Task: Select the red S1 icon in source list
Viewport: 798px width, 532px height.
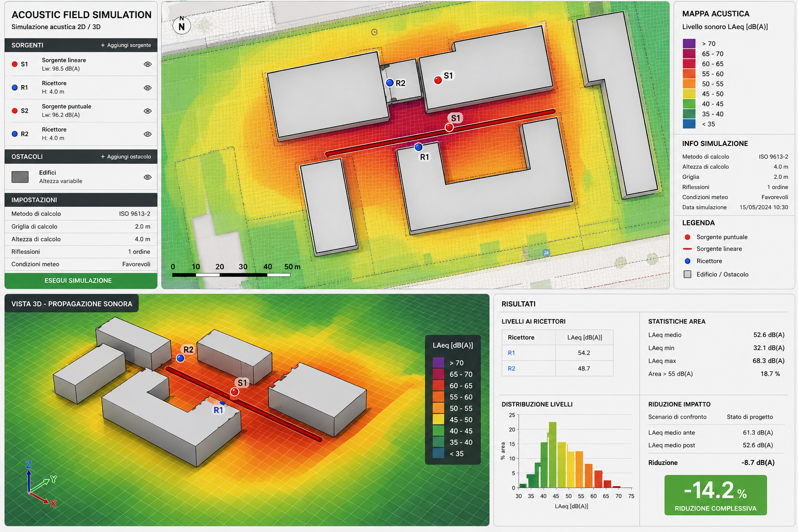Action: pos(15,64)
